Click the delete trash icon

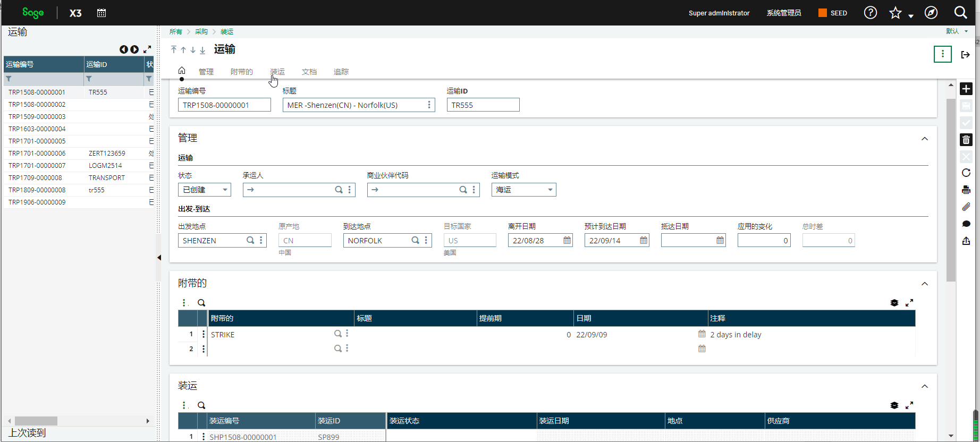point(966,140)
